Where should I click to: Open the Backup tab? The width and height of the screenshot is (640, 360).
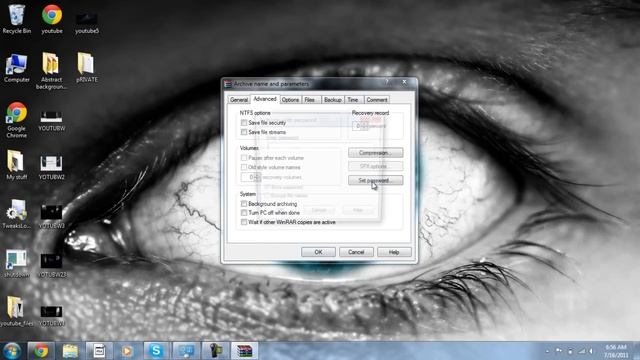pos(333,100)
